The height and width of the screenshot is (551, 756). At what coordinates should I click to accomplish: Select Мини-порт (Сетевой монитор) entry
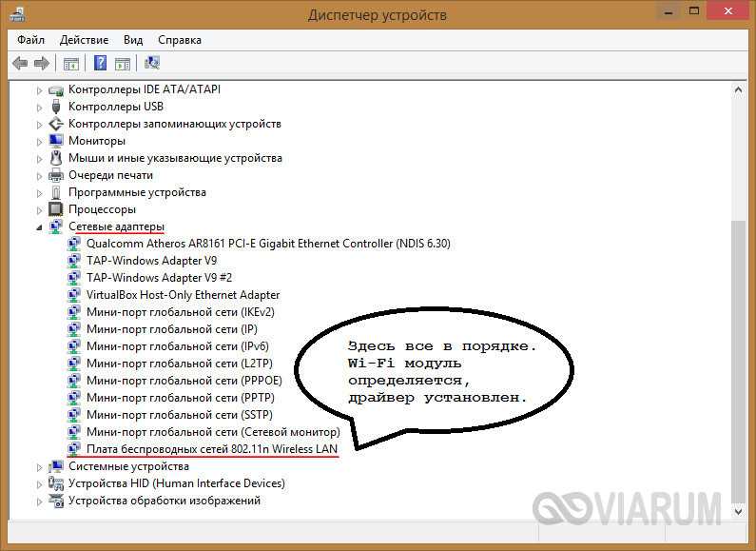click(x=213, y=432)
